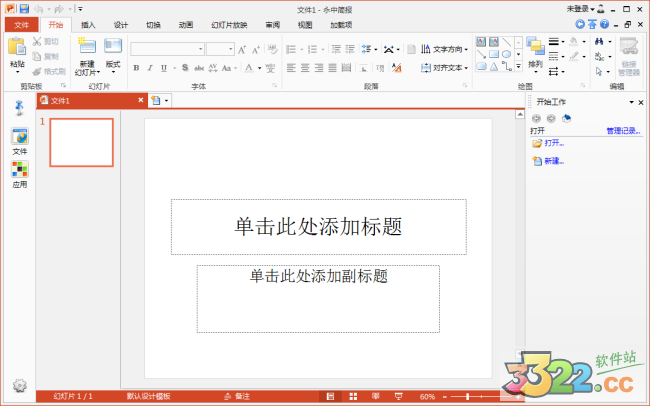Align text right in paragraph group
The image size is (650, 406).
[x=319, y=68]
